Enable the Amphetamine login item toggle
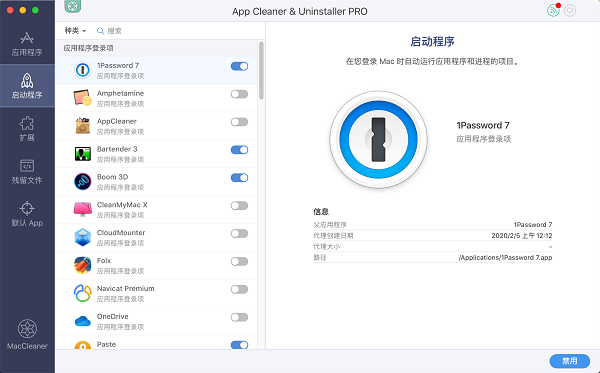The height and width of the screenshot is (373, 600). (x=240, y=94)
